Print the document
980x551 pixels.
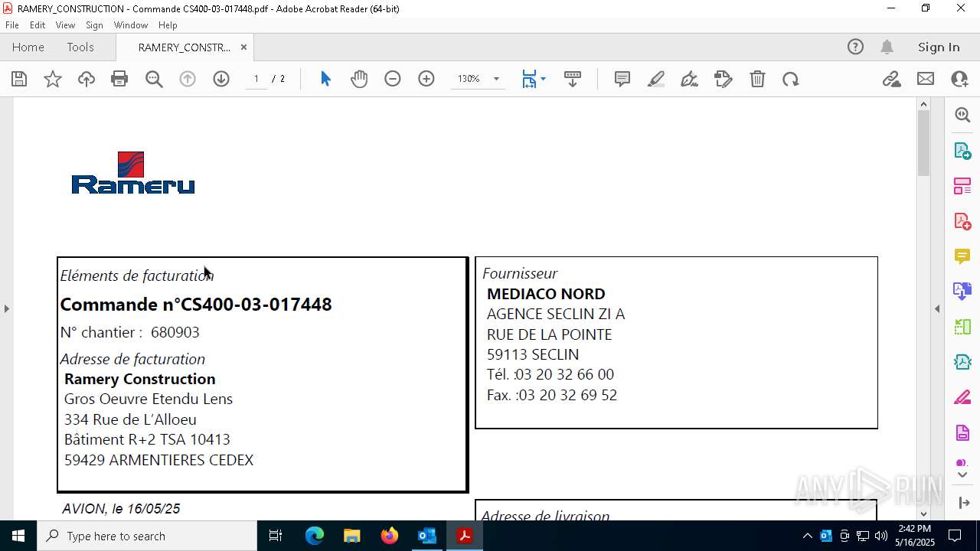(x=119, y=79)
